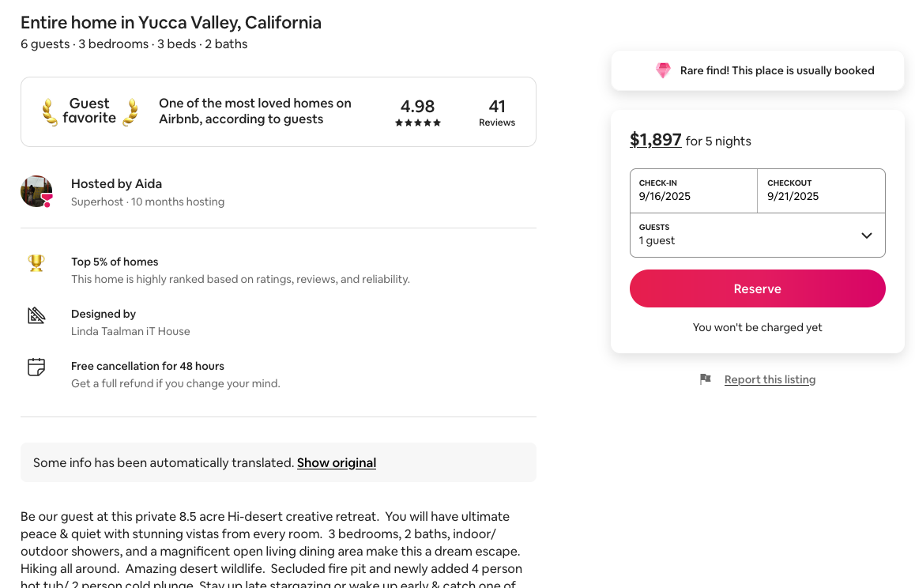Click the free cancellation calendar icon
The width and height of the screenshot is (915, 588).
pyautogui.click(x=36, y=367)
